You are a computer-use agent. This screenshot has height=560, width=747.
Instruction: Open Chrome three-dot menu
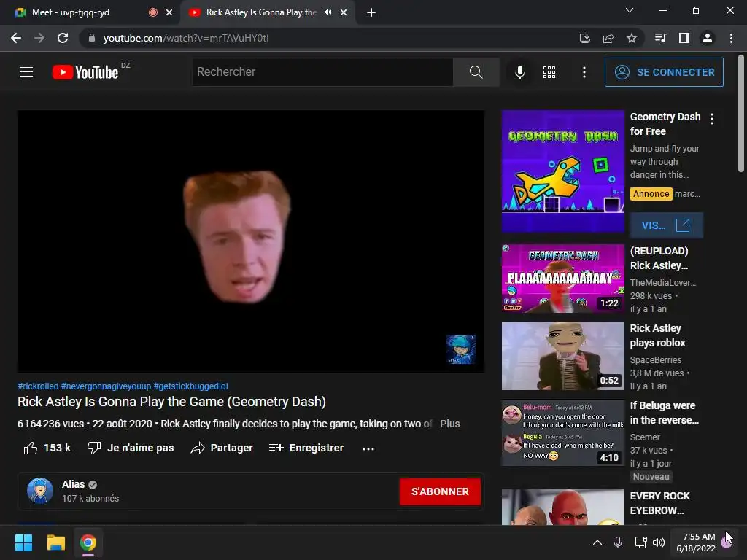tap(731, 38)
